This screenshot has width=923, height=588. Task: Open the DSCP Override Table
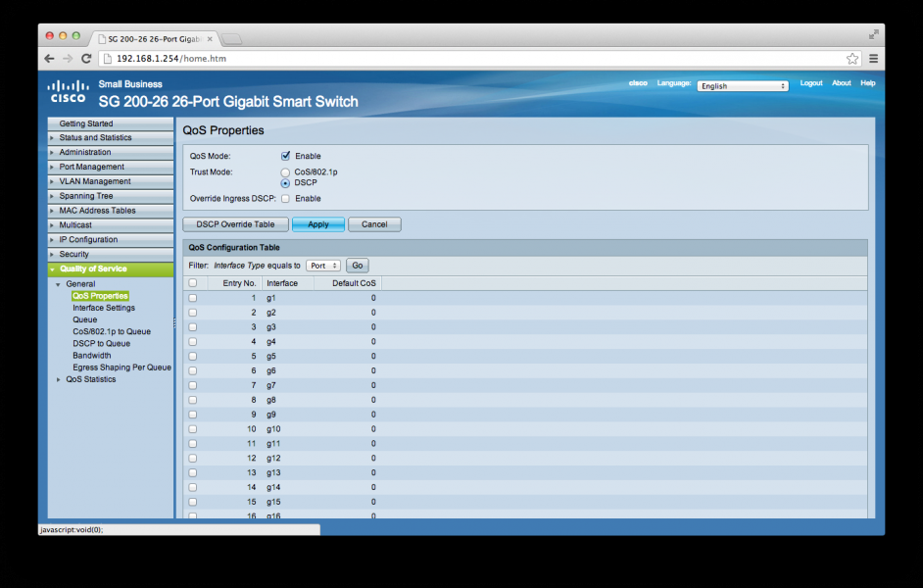click(235, 224)
